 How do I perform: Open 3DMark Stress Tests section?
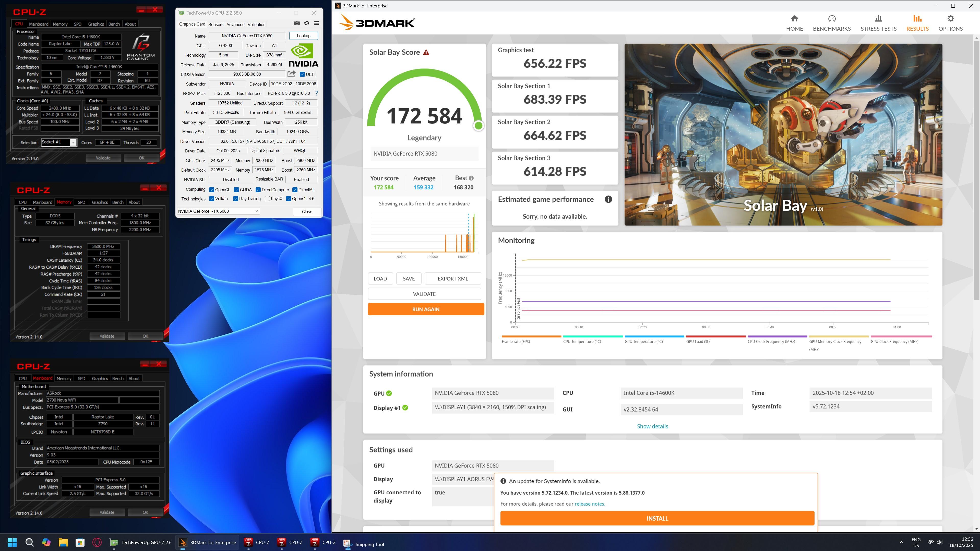point(878,23)
